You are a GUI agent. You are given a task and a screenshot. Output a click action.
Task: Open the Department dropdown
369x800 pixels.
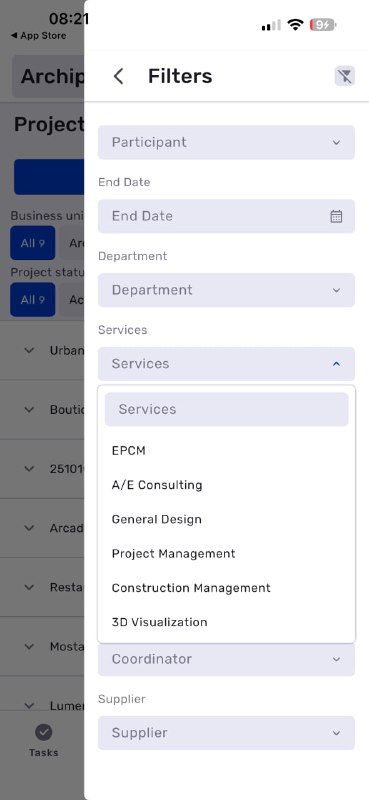pos(226,290)
